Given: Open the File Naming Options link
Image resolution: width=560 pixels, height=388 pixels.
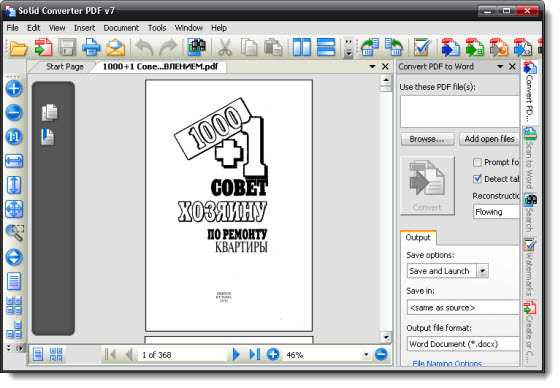Looking at the screenshot, I should click(447, 364).
